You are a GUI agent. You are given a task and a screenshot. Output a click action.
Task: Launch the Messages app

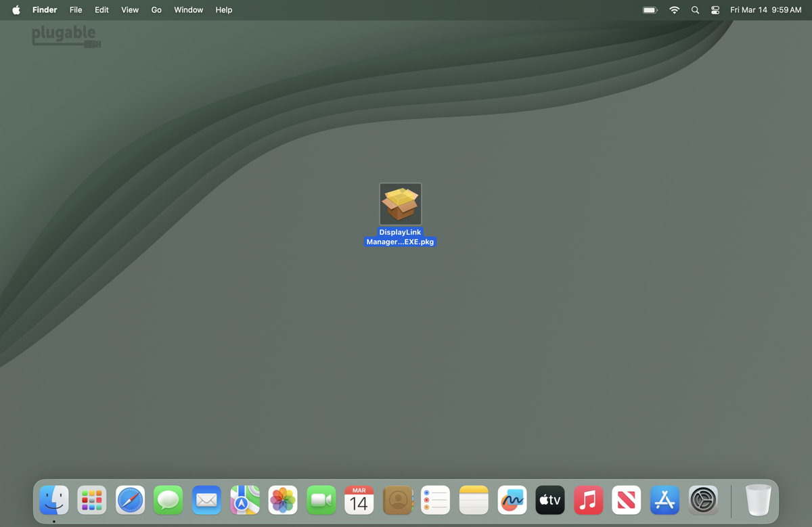pos(168,499)
